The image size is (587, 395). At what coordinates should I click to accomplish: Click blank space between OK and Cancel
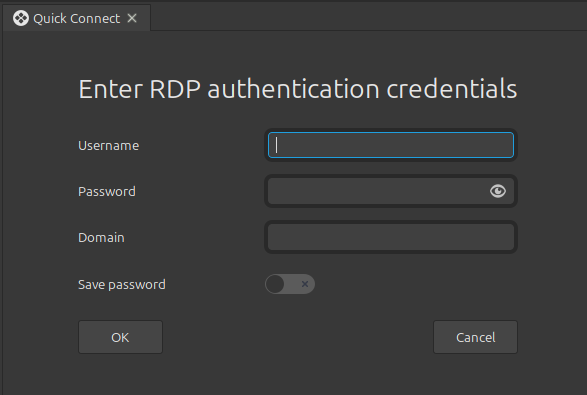coord(298,337)
